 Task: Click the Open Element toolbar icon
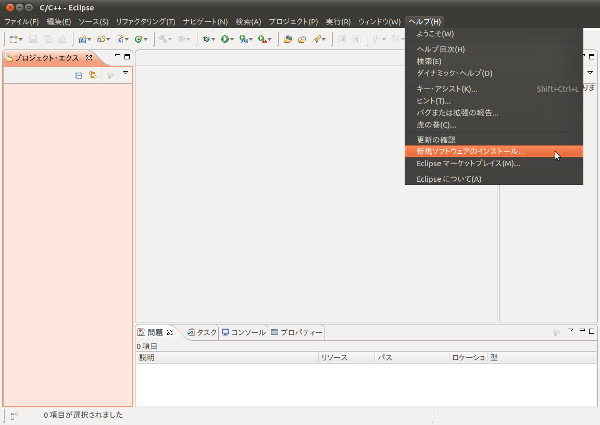pos(288,39)
